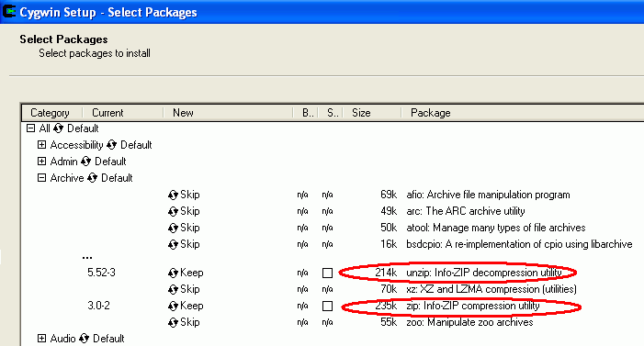Check the source box for zip
The image size is (644, 346).
pyautogui.click(x=327, y=307)
